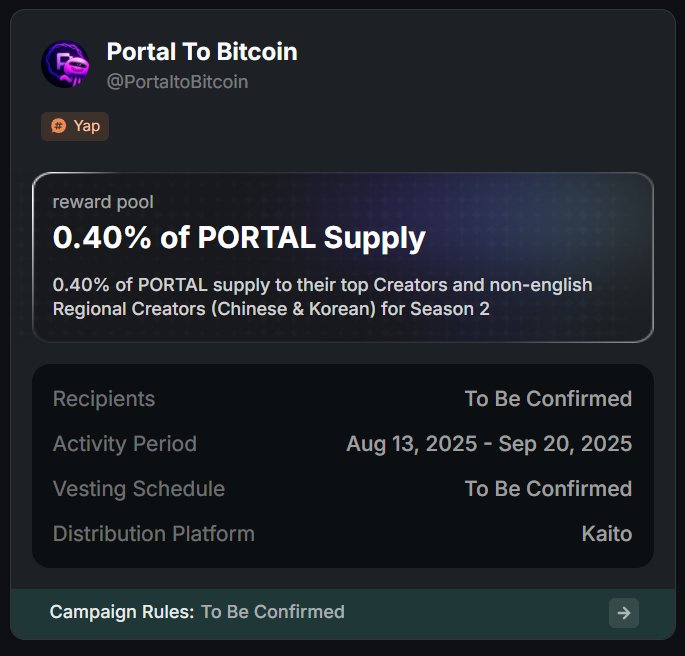Click the Activity Period label
The width and height of the screenshot is (685, 656).
pos(125,444)
